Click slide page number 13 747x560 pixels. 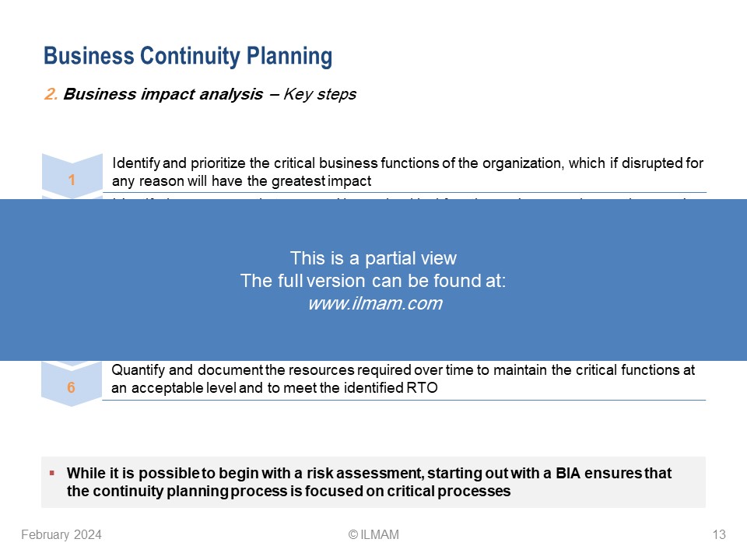[719, 535]
